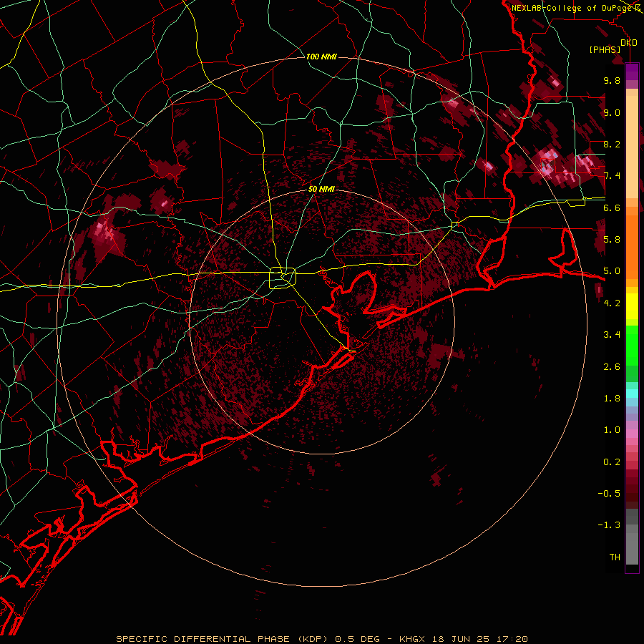Pick the pale peach segment of the color bar
The image size is (644, 644).
point(632,148)
